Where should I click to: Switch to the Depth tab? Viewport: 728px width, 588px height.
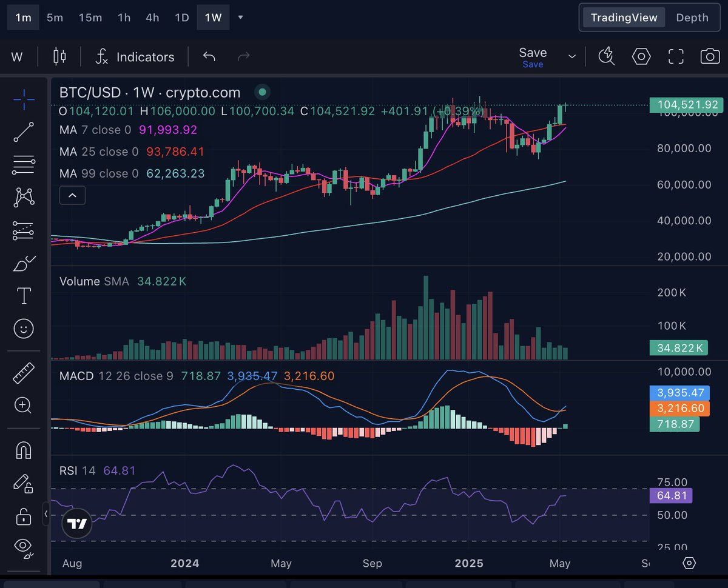pos(692,18)
